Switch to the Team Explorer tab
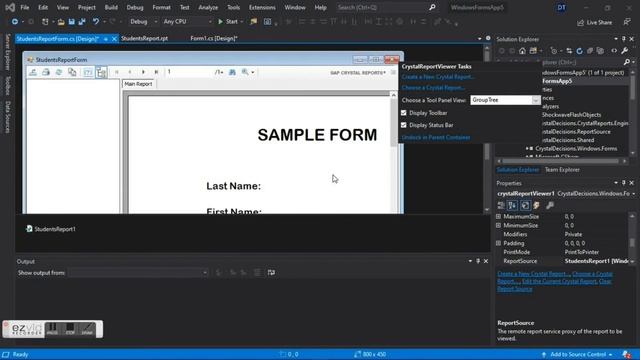Viewport: 640px width, 360px height. pos(562,170)
